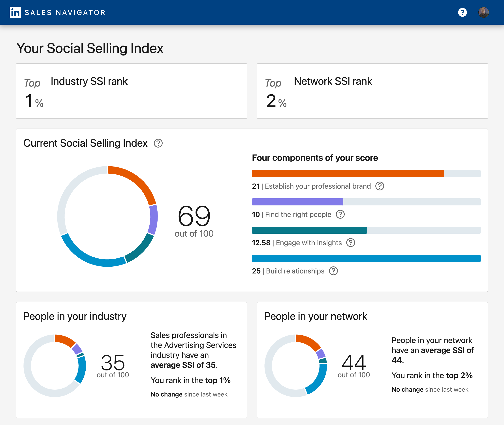Screen dimensions: 504x425
Task: Click the 1% industry rank value
Action: pyautogui.click(x=34, y=101)
